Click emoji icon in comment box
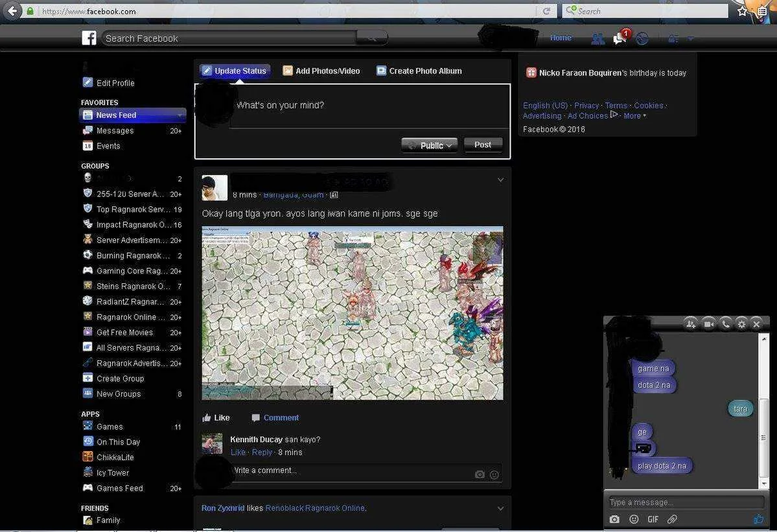The width and height of the screenshot is (777, 532). tap(494, 474)
